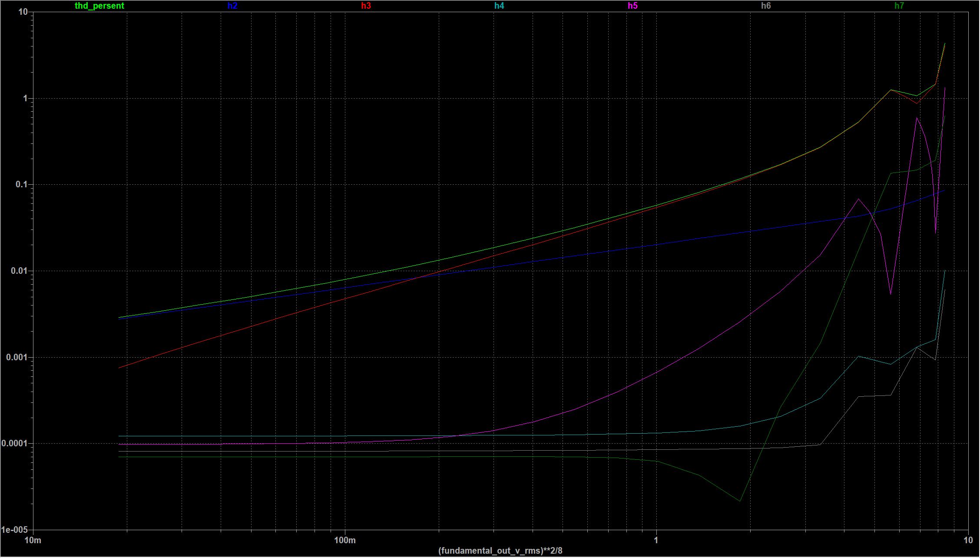Click the h7 trace label
The height and width of the screenshot is (558, 980).
899,6
